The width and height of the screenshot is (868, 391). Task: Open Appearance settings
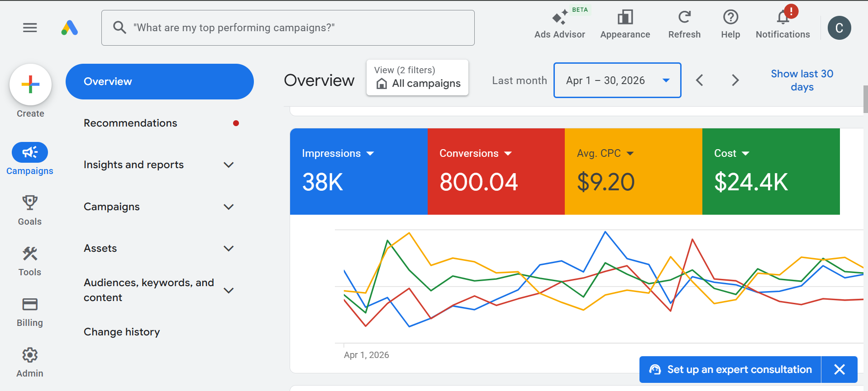(x=625, y=25)
